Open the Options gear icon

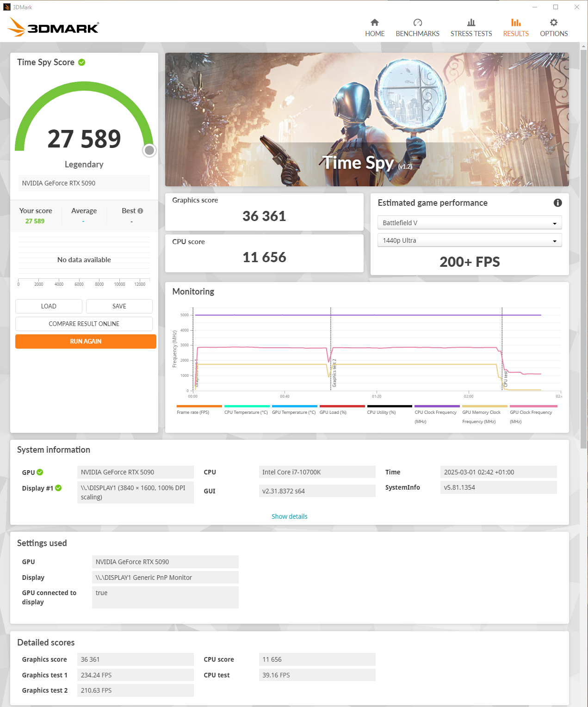point(553,23)
